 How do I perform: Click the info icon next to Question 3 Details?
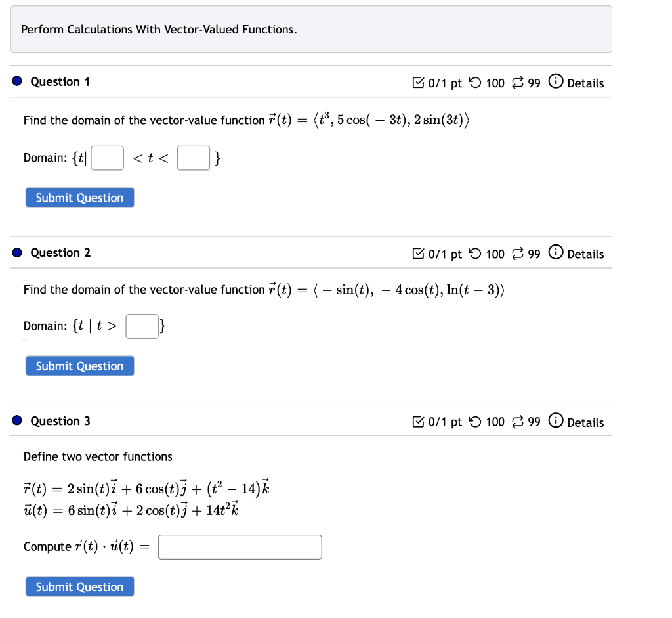pos(556,422)
